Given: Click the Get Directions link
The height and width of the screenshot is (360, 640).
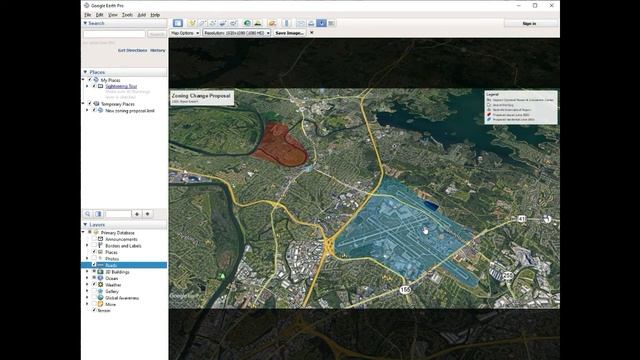Looking at the screenshot, I should click(132, 50).
